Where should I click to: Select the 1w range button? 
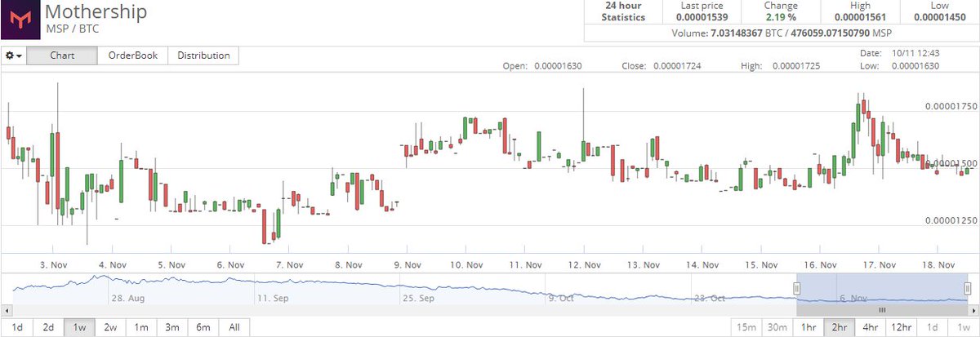click(x=79, y=327)
